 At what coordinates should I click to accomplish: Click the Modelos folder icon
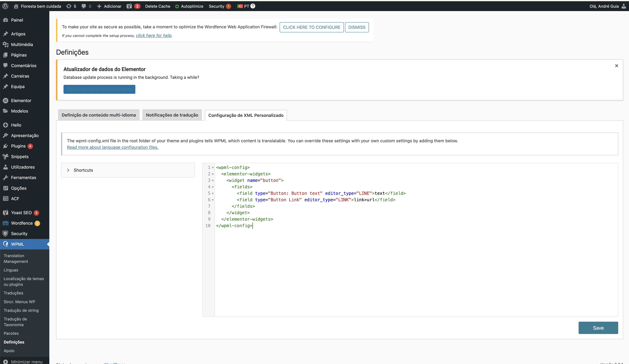click(x=6, y=111)
